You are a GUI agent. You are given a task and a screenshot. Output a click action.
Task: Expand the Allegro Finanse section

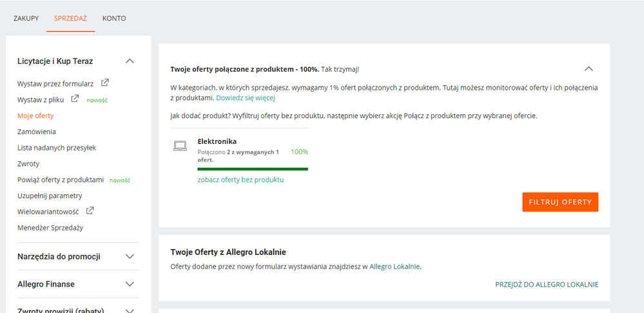coord(130,284)
